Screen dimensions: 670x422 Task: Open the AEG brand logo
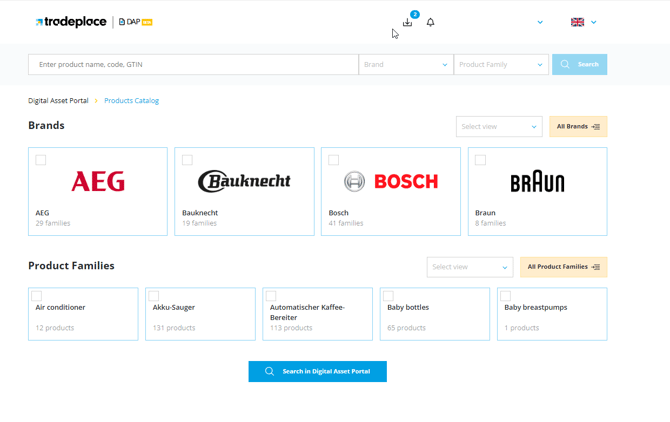click(x=98, y=182)
